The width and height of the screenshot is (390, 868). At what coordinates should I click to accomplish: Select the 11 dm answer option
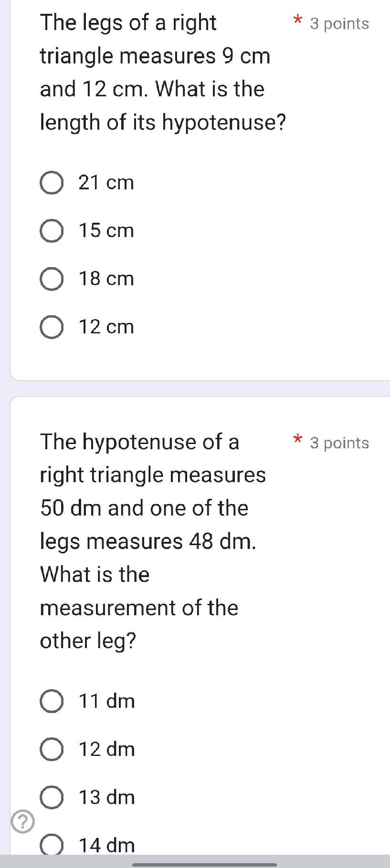(x=52, y=702)
